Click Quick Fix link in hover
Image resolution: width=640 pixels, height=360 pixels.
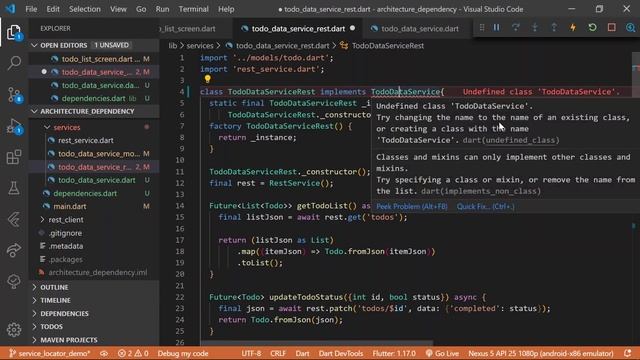pos(485,207)
